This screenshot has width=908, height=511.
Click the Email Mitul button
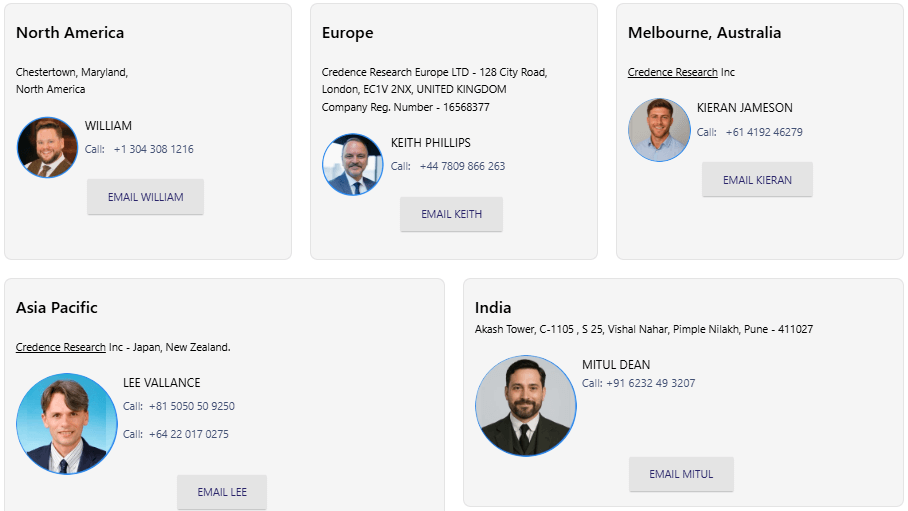(x=681, y=474)
